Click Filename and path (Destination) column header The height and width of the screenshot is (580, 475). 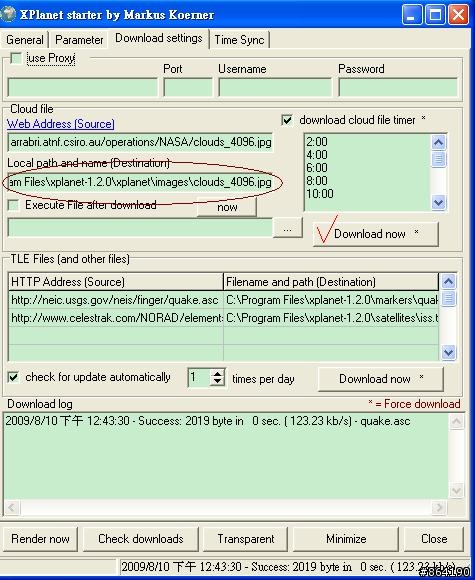pos(331,282)
